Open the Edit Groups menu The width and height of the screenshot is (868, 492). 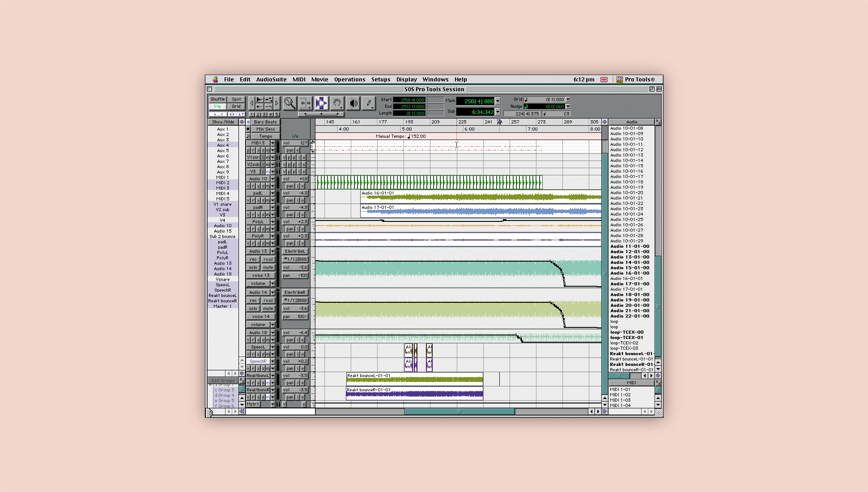tap(223, 381)
